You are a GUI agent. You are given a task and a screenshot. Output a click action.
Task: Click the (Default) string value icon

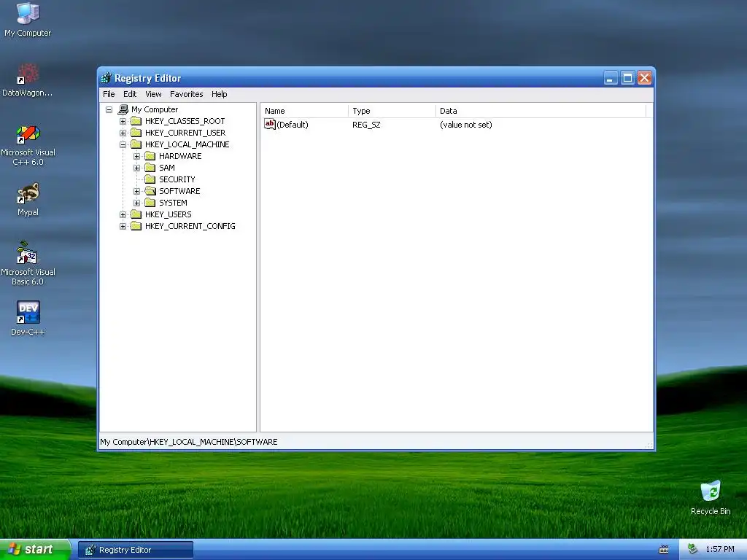click(x=270, y=124)
